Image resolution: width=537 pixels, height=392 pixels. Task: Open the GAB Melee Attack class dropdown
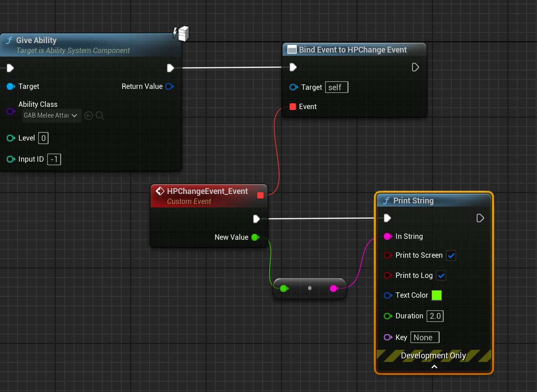(x=51, y=115)
